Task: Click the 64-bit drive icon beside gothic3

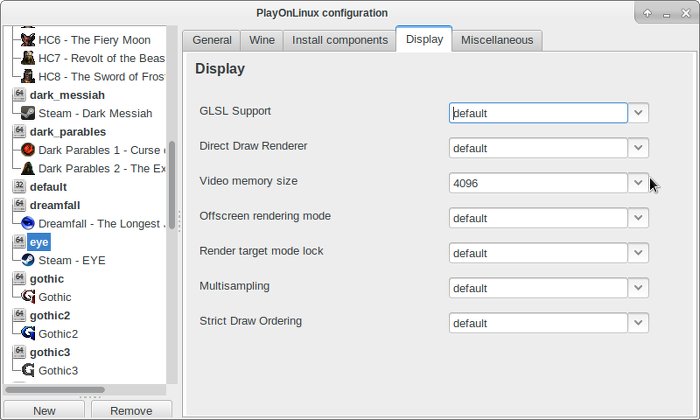Action: pos(19,352)
